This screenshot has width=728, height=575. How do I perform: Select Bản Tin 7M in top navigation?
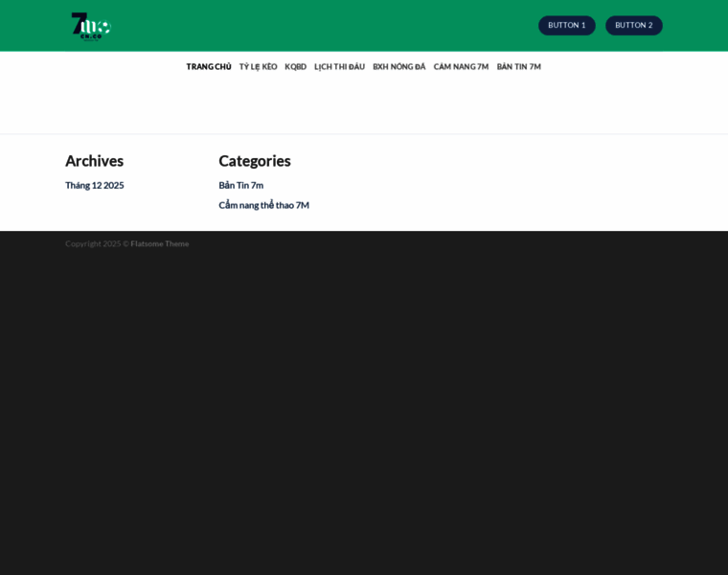[518, 67]
